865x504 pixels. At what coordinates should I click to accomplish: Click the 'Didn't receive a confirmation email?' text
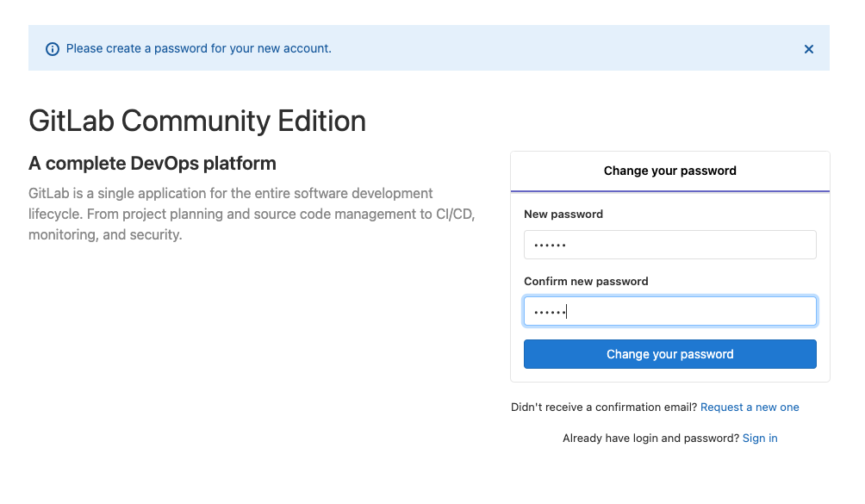(x=604, y=407)
